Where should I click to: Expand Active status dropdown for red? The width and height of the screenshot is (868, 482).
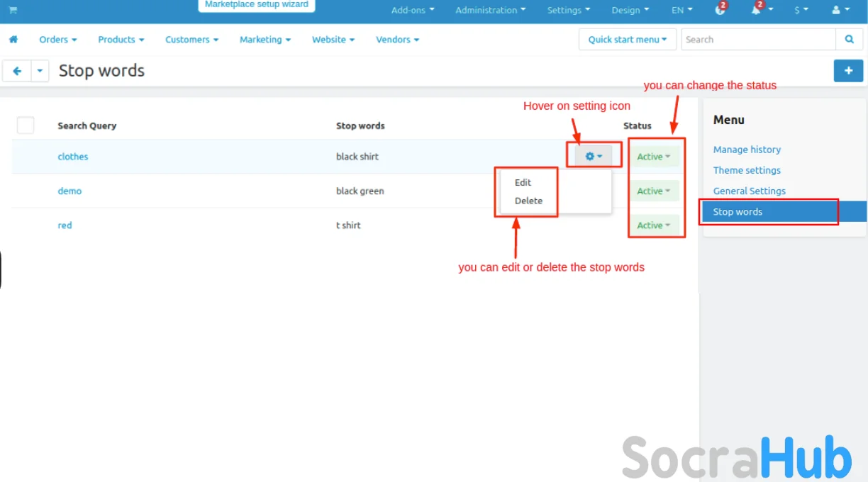tap(653, 225)
